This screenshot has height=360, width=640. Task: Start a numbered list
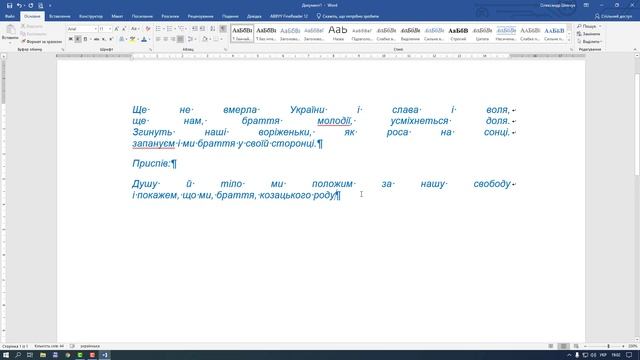pos(169,29)
